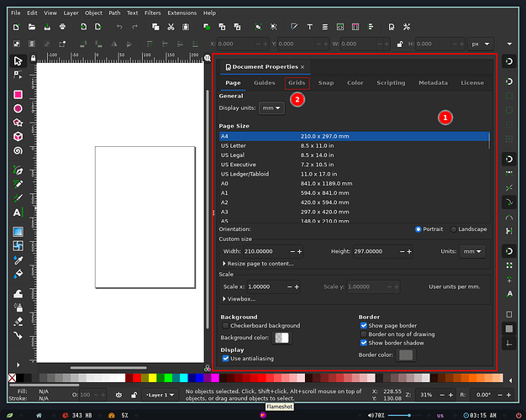Viewport: 526px width, 420px height.
Task: Open the Filters menu
Action: pos(153,13)
